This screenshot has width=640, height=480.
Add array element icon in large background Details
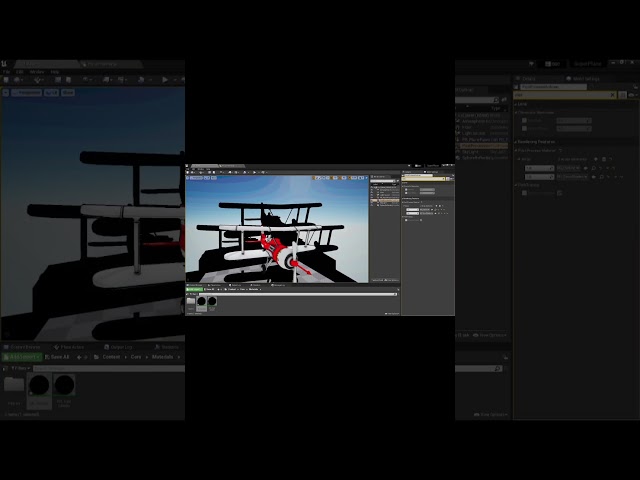click(596, 159)
